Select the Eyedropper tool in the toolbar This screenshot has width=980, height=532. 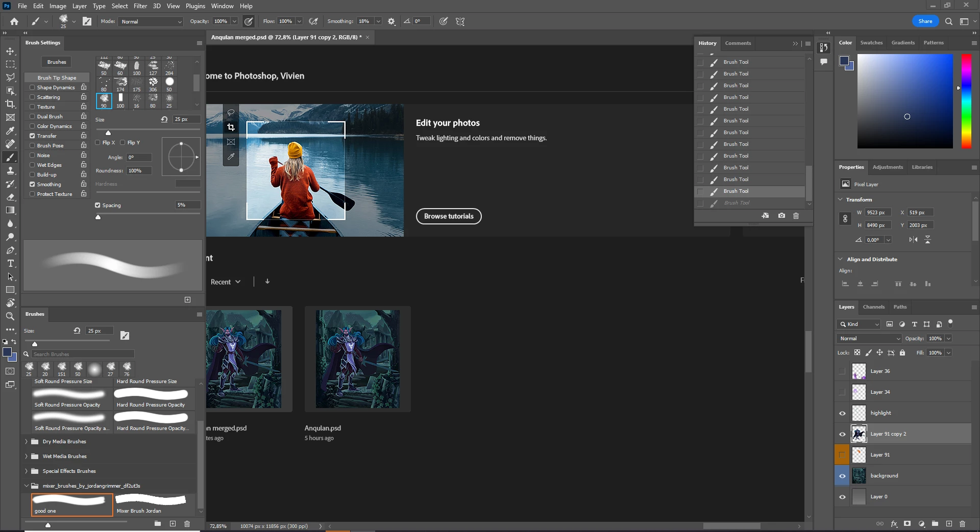(10, 131)
